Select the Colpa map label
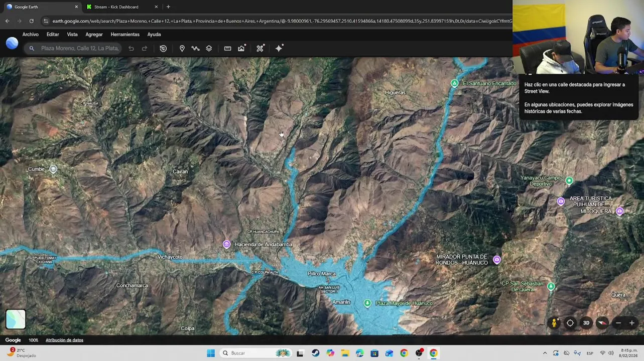Viewport: 644px width, 361px height. tap(187, 328)
